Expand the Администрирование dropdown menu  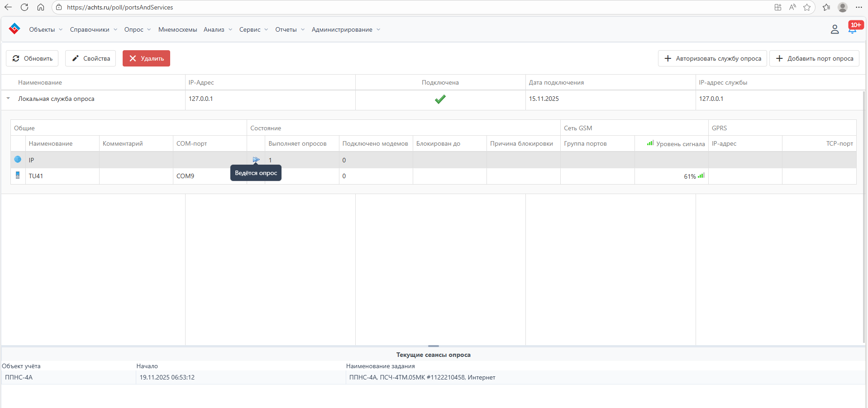point(346,29)
